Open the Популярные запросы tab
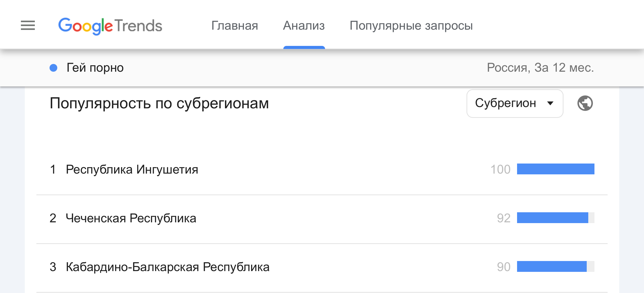 tap(411, 26)
